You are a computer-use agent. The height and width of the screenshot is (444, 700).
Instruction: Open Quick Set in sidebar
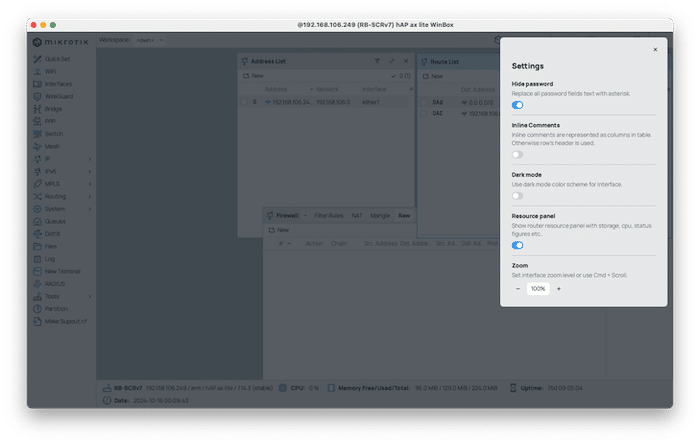[57, 59]
